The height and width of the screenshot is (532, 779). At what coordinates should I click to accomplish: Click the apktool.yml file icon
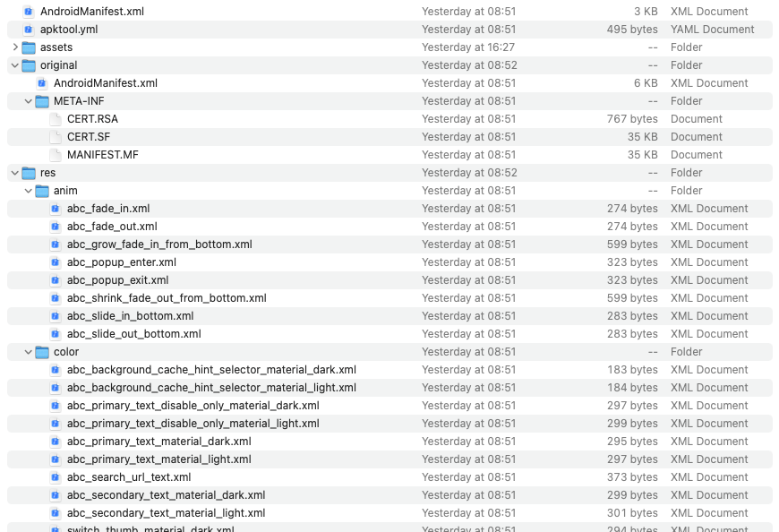pos(29,30)
